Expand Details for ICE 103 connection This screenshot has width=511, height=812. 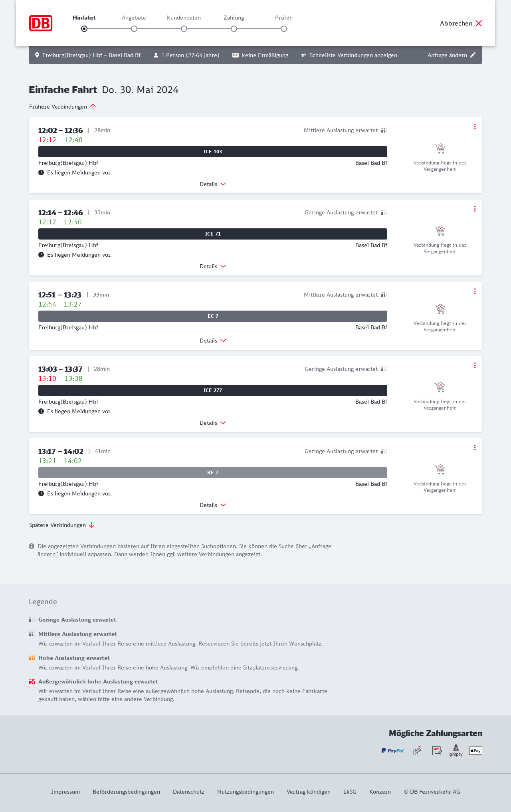pyautogui.click(x=213, y=184)
